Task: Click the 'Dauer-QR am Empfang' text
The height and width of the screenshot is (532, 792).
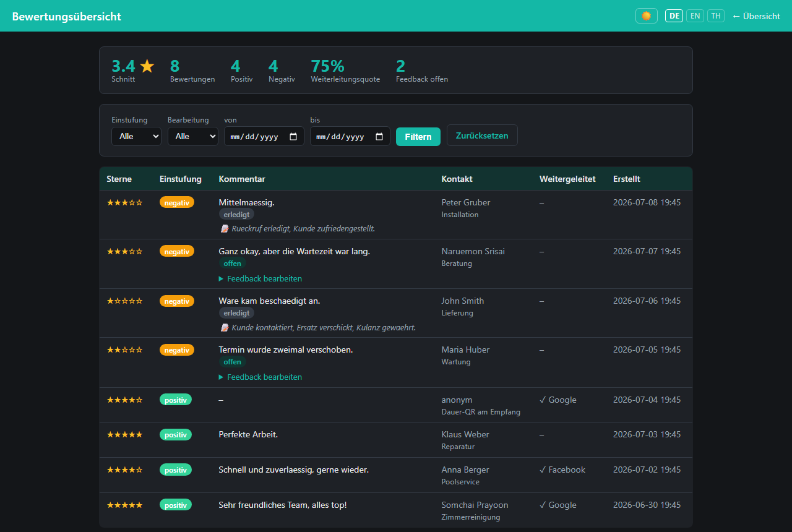Action: click(x=481, y=412)
